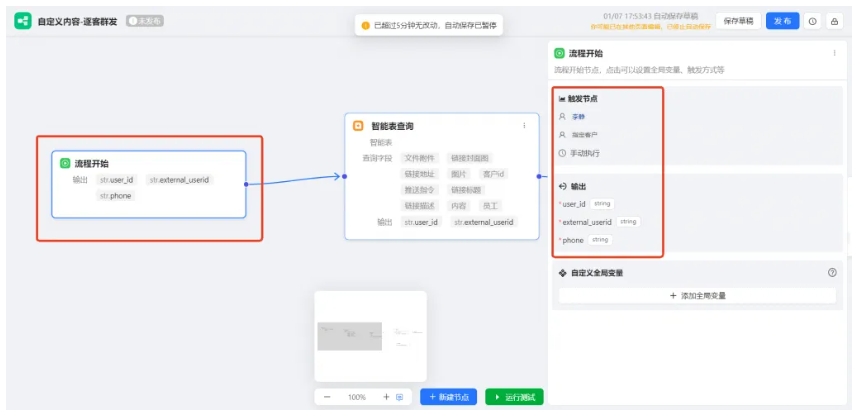Click the orange auto-save stopped warning text
Viewport: 861px width, 416px height.
[x=650, y=26]
